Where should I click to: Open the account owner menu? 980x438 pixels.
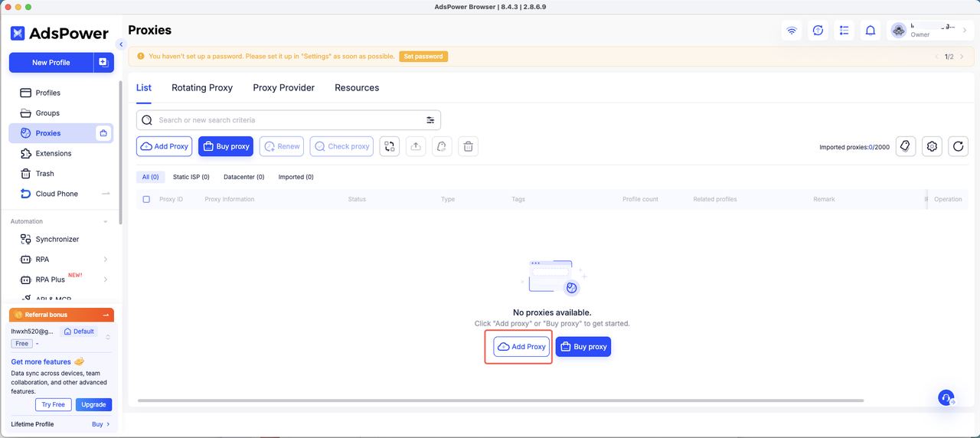pos(929,30)
